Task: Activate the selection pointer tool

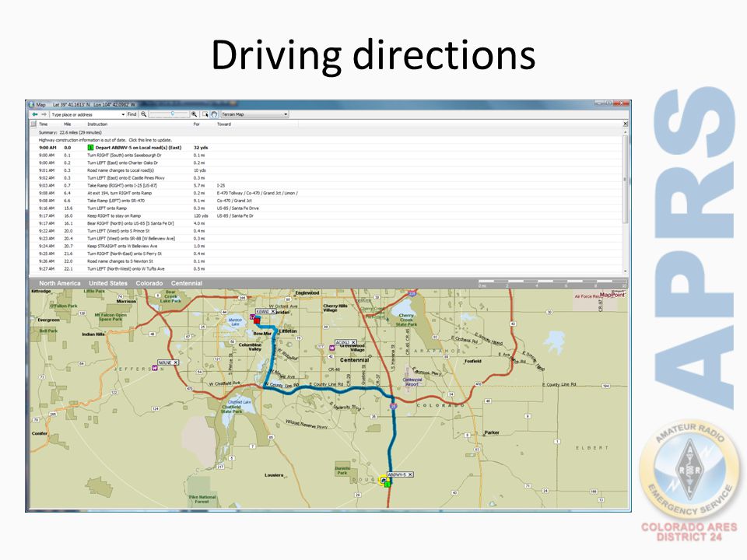Action: click(x=205, y=114)
